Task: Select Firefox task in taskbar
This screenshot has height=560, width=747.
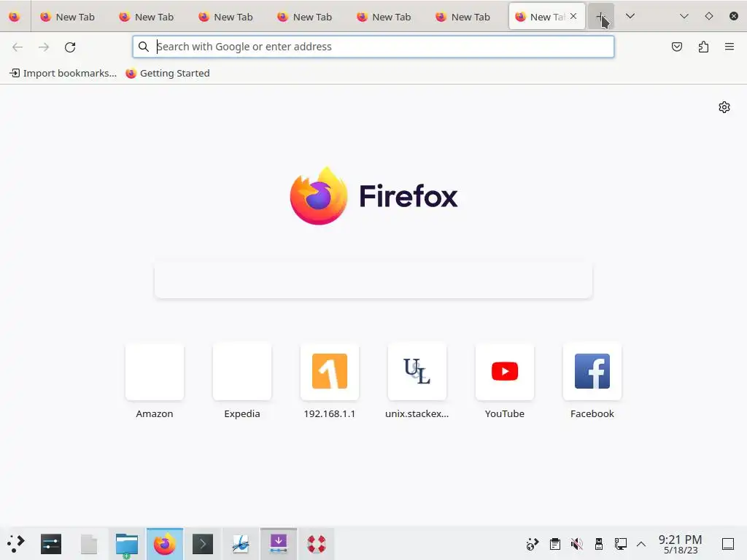Action: 165,544
